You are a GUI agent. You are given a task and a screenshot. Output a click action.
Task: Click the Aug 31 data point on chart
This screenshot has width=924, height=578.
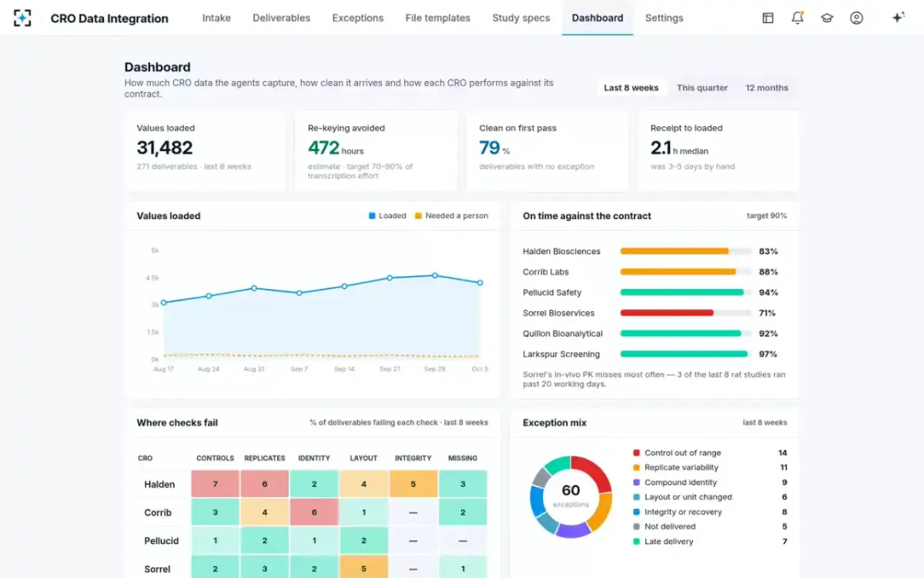point(254,288)
